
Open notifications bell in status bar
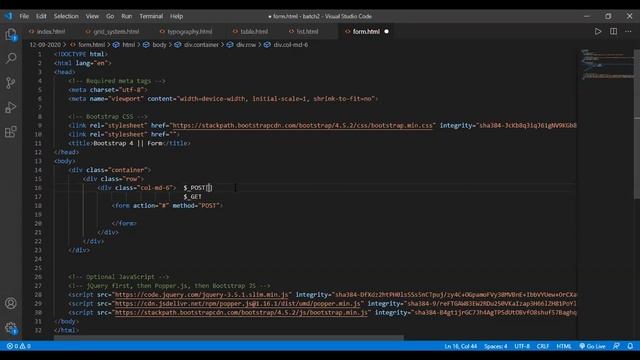(630, 346)
